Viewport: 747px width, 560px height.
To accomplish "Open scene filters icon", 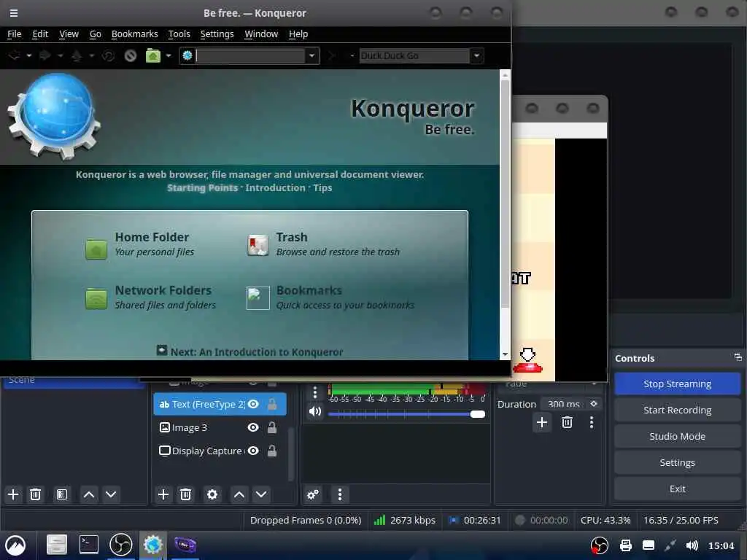I will (62, 495).
